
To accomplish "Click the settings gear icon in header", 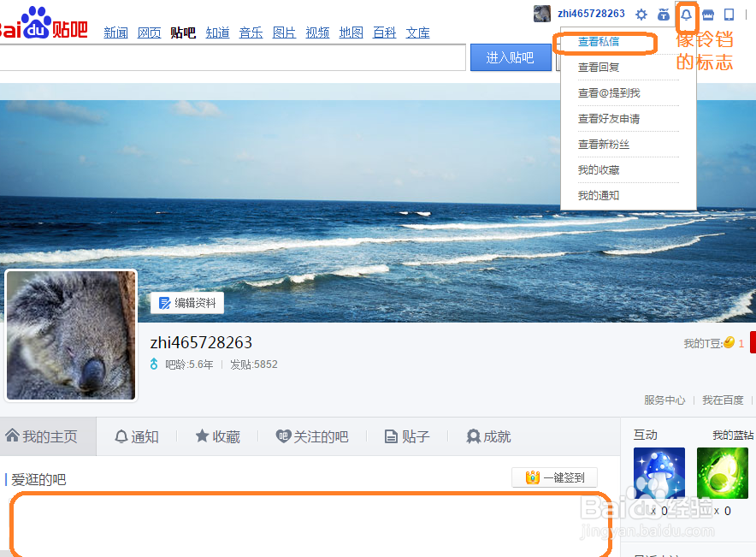I will click(x=641, y=15).
